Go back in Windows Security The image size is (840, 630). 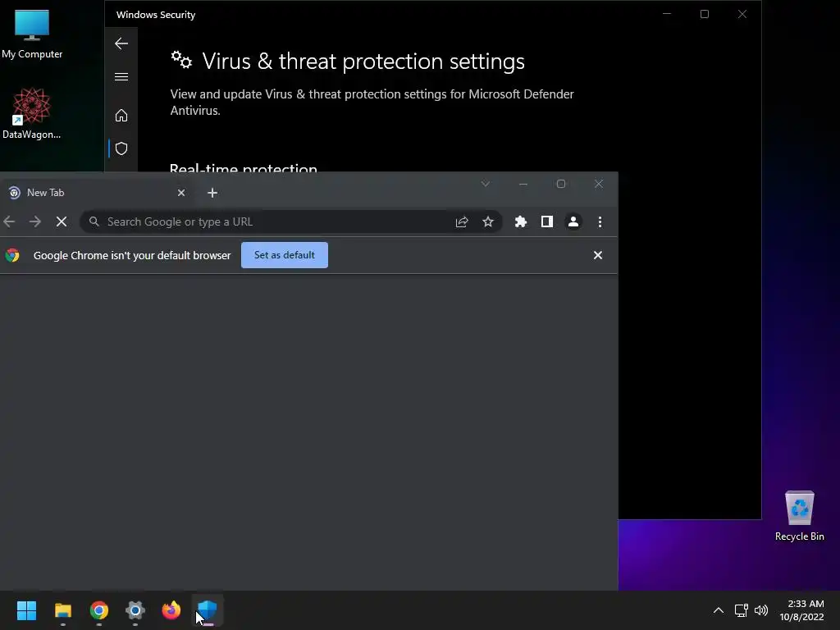(x=121, y=43)
